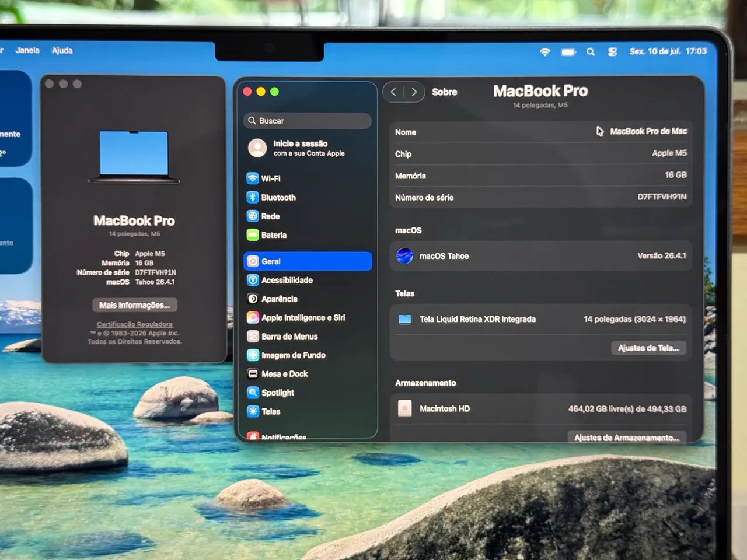Click the Nome row label
Screen dimensions: 747x560
405,132
